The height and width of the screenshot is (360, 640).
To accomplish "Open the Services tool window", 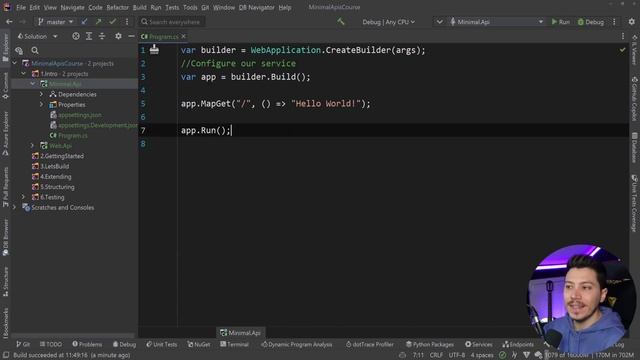I will (x=479, y=344).
